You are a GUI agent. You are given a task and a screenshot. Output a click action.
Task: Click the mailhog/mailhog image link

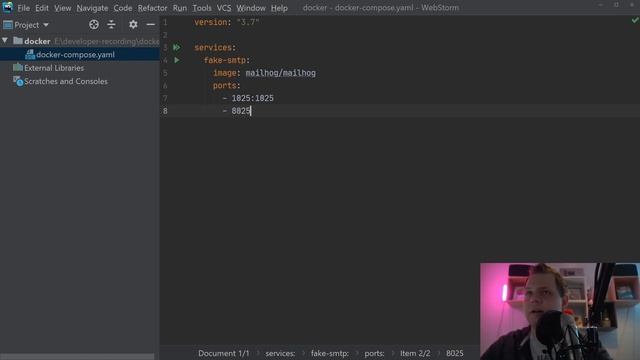[280, 73]
